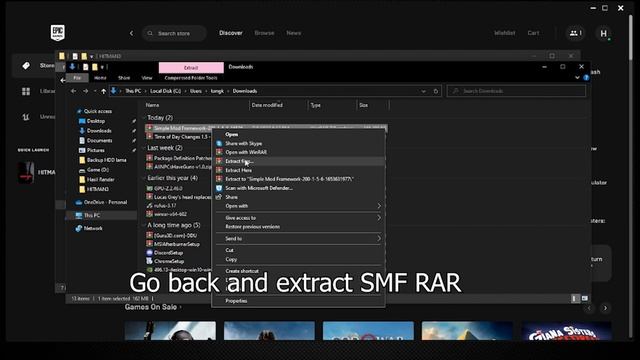The image size is (640, 360).
Task: Select Desktop in Quick access
Action: [96, 121]
